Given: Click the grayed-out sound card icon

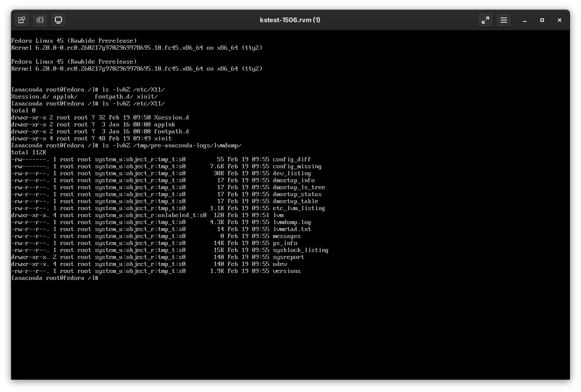Looking at the screenshot, I should tap(40, 20).
